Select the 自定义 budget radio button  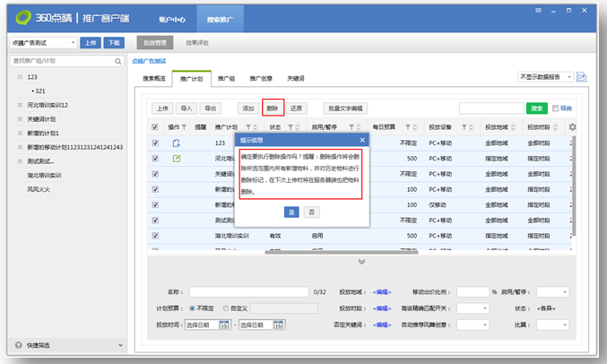click(x=227, y=308)
